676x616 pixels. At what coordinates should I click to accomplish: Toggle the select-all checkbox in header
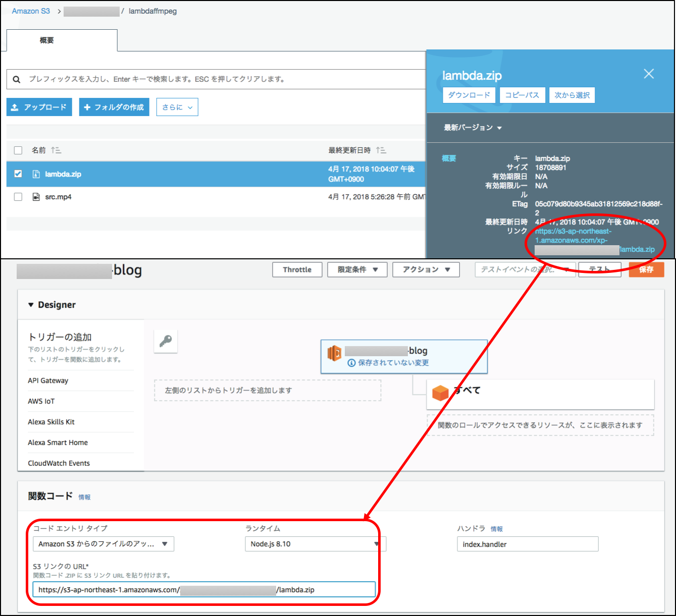[18, 150]
